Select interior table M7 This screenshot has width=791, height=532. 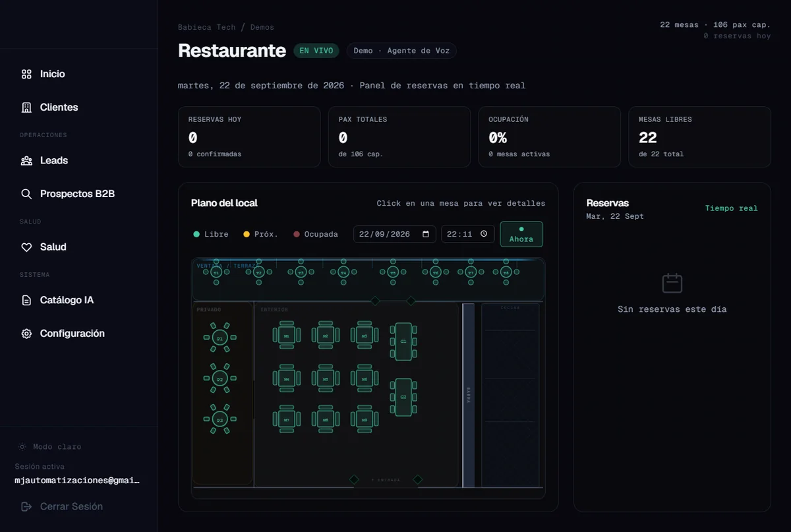(286, 419)
